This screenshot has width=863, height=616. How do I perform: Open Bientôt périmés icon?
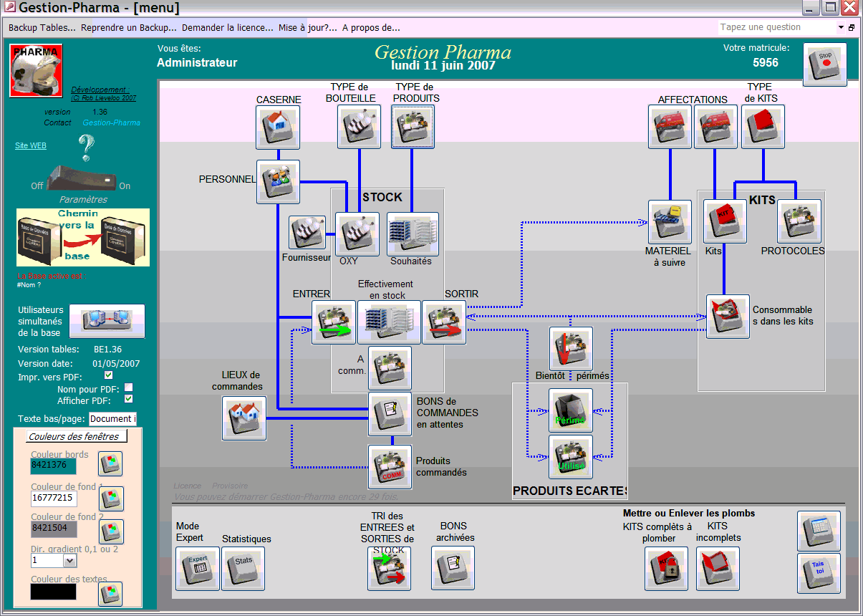[571, 349]
